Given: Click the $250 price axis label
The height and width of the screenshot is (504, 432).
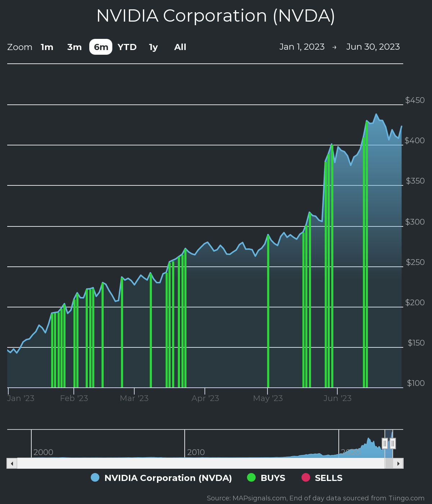Looking at the screenshot, I should click(x=415, y=262).
